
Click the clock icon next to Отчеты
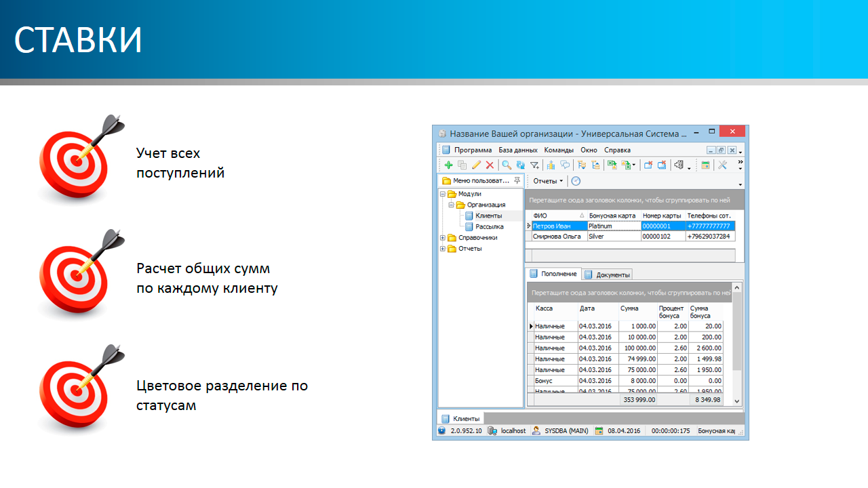coord(576,181)
